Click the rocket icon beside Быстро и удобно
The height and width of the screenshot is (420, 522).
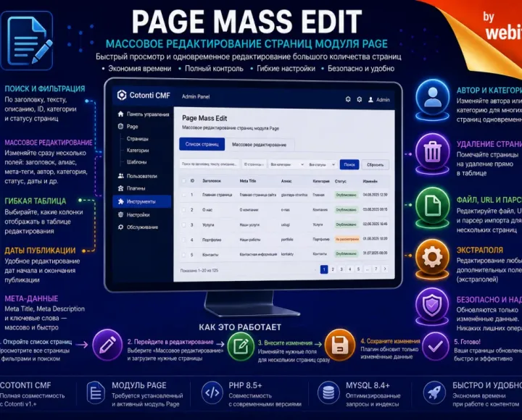tap(434, 392)
